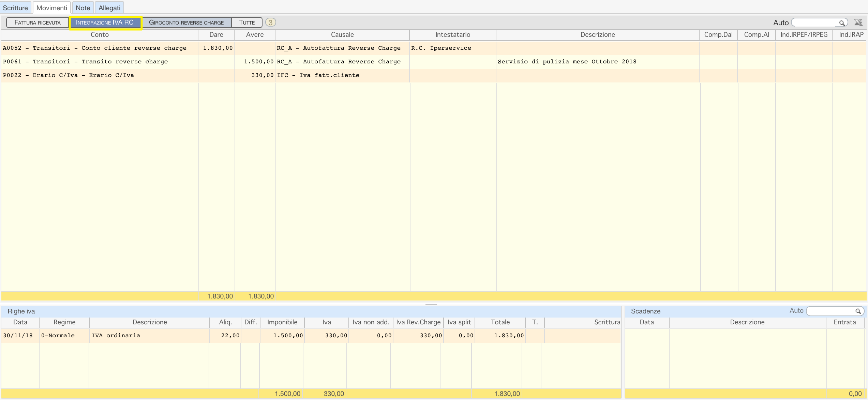
Task: Click the Totale column header
Action: pos(500,322)
